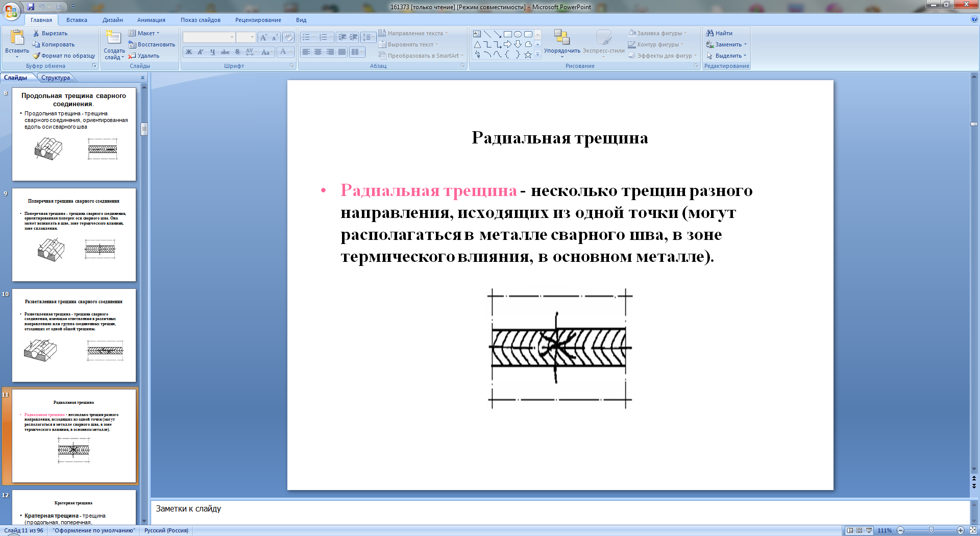Open the Layout (Макет) dropdown
This screenshot has width=980, height=536.
coord(144,33)
